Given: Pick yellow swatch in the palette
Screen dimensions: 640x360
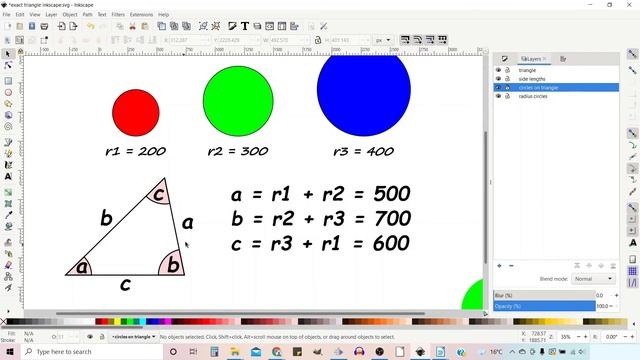Looking at the screenshot, I should (117, 322).
